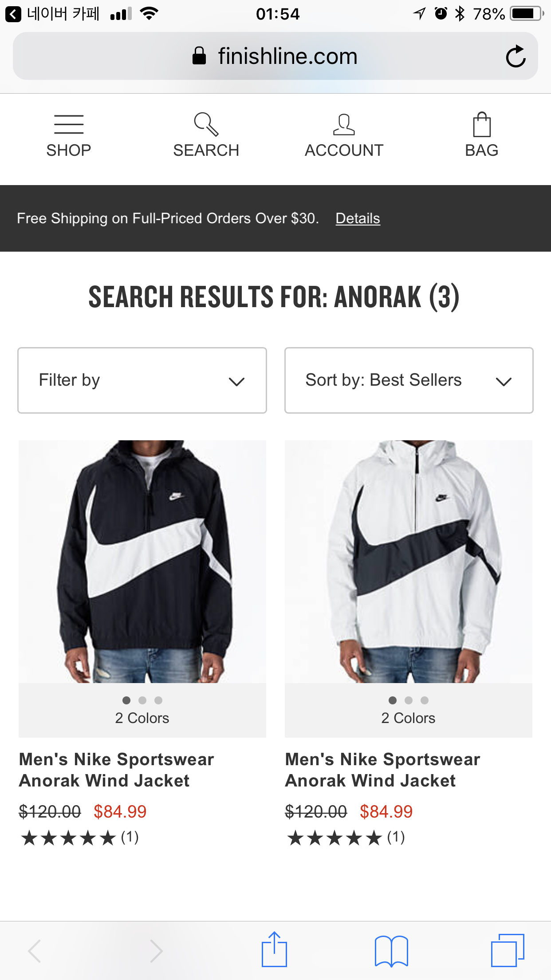551x980 pixels.
Task: Open the free shipping Details link
Action: 358,218
